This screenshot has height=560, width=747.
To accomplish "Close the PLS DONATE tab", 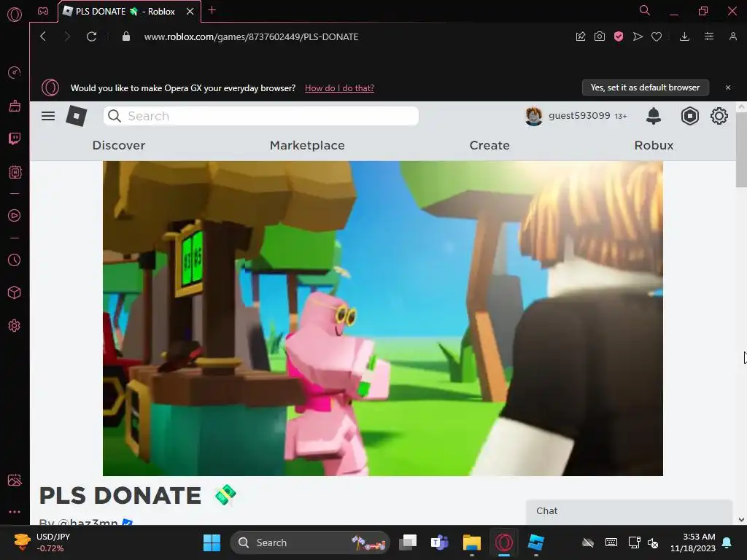I will [x=190, y=11].
